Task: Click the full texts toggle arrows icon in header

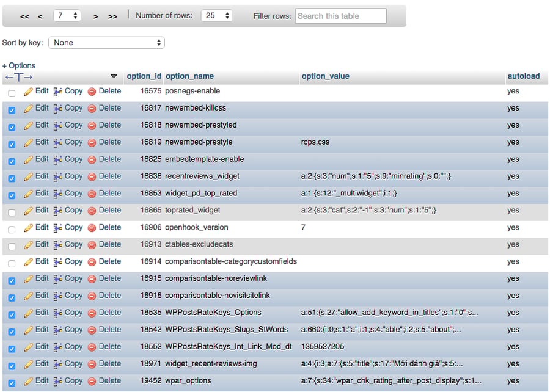Action: pos(19,77)
